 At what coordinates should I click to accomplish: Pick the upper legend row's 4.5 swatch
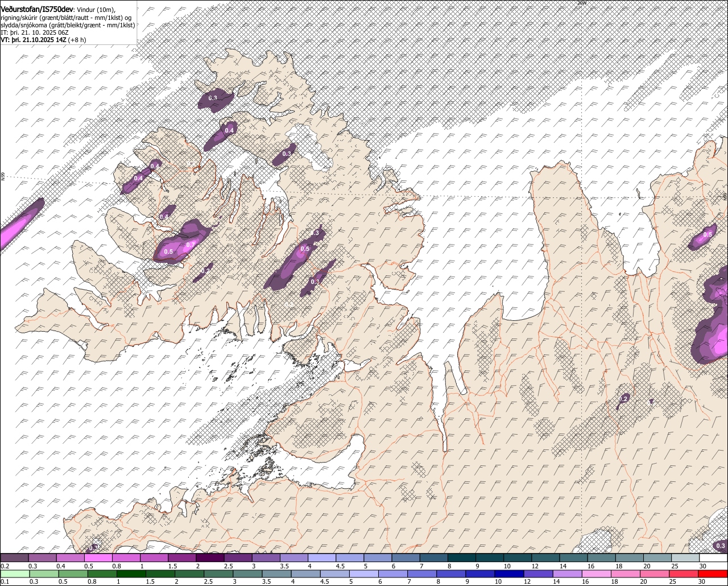[350, 558]
